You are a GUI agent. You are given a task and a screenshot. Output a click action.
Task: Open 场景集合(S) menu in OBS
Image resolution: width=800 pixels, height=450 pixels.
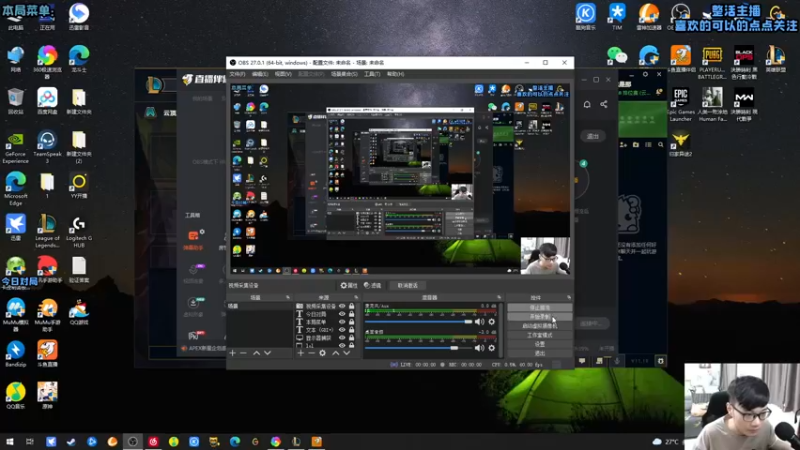(344, 74)
